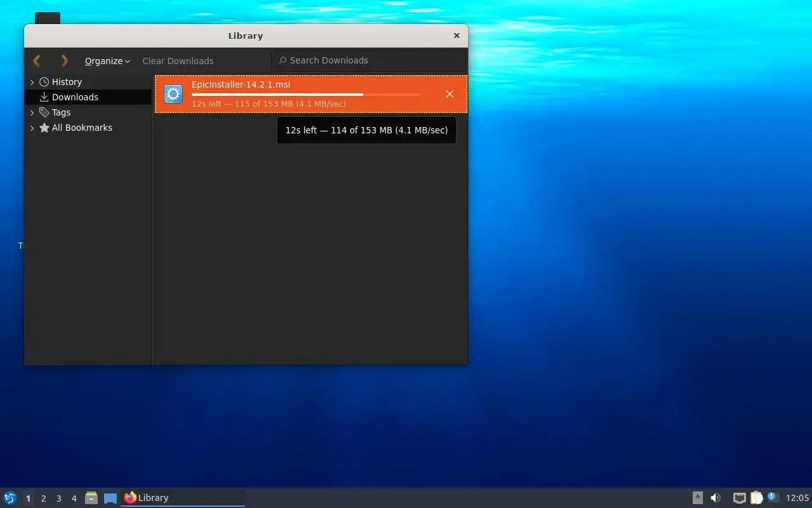The height and width of the screenshot is (508, 812).
Task: Click the EpicInstaller download progress bar
Action: pyautogui.click(x=306, y=95)
